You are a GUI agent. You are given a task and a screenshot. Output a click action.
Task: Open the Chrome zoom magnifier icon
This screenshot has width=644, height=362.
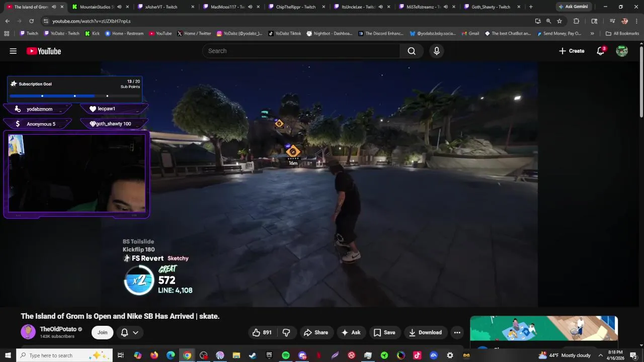(x=548, y=21)
